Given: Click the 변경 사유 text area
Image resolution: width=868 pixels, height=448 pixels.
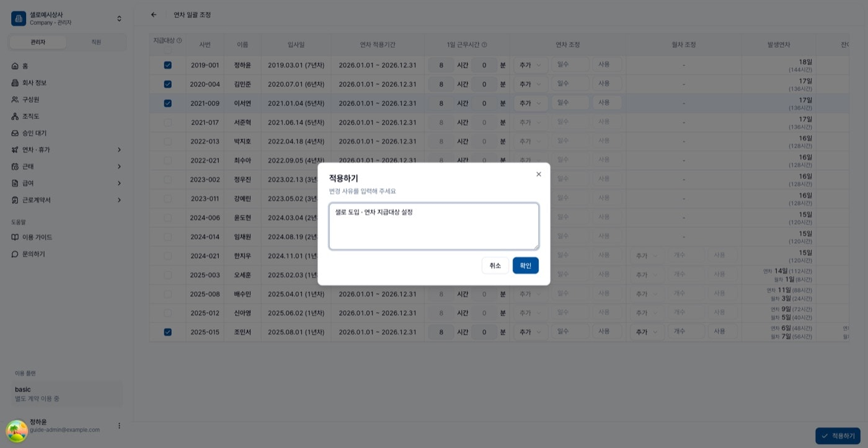Looking at the screenshot, I should 434,226.
